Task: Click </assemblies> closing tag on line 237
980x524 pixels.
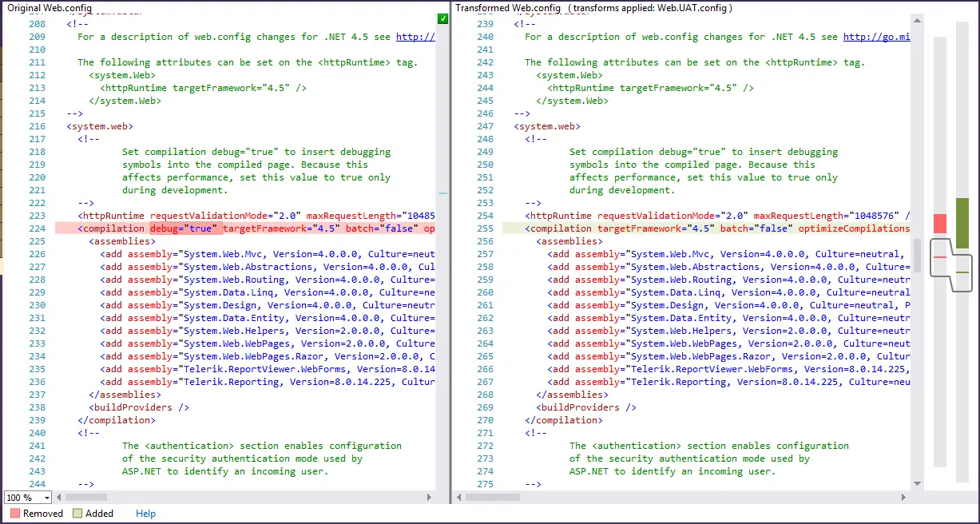Action: [125, 395]
